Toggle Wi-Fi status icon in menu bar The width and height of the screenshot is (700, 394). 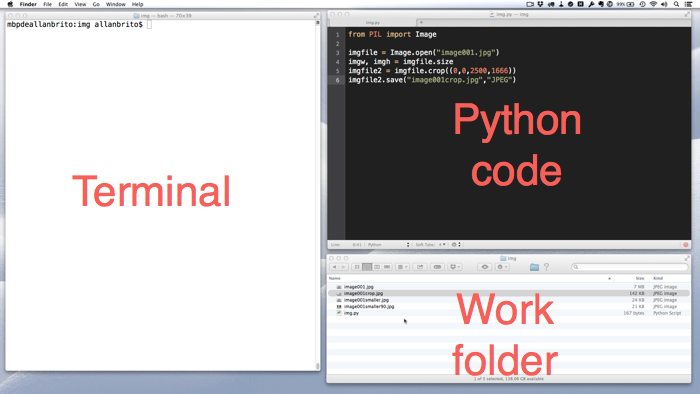653,4
